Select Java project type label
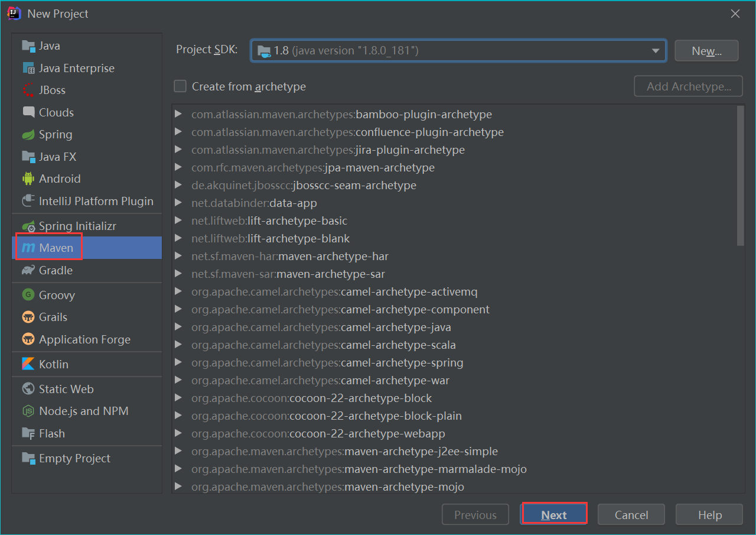The width and height of the screenshot is (756, 535). click(x=50, y=46)
